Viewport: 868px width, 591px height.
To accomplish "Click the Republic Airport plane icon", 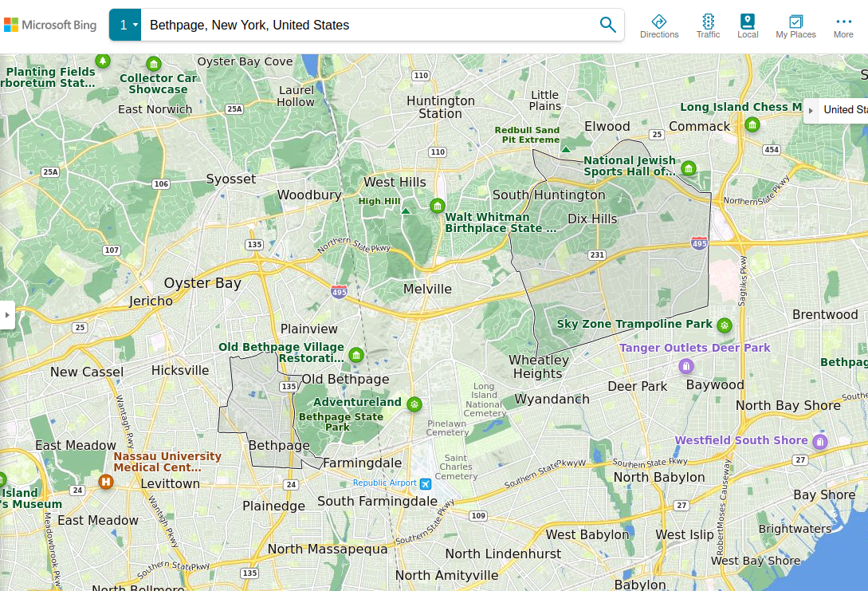I will pos(425,484).
